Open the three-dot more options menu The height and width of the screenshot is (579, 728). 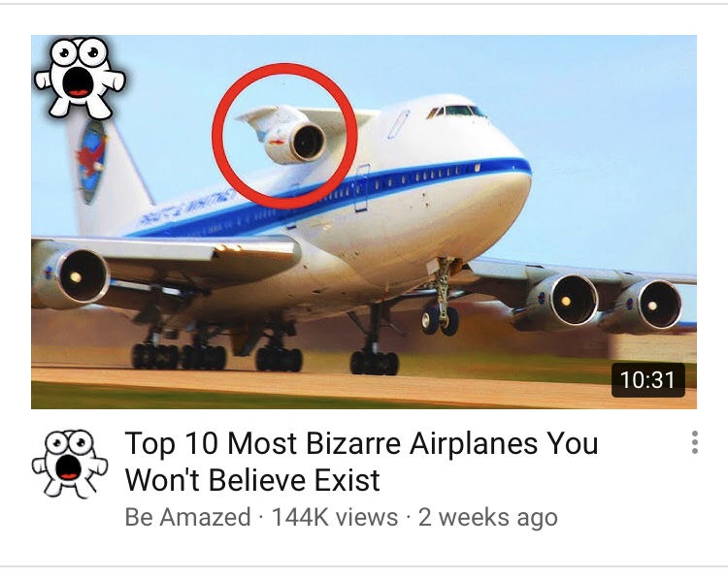695,442
